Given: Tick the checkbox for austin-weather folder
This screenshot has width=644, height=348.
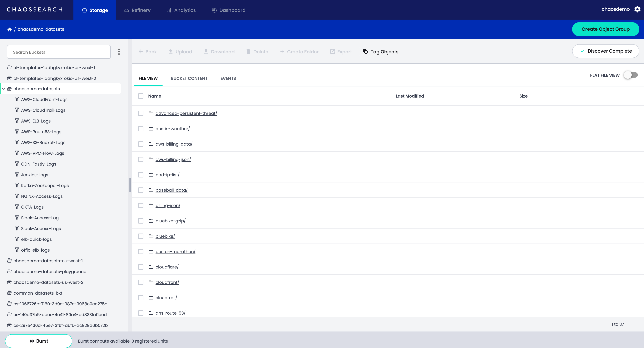Looking at the screenshot, I should click(x=141, y=129).
